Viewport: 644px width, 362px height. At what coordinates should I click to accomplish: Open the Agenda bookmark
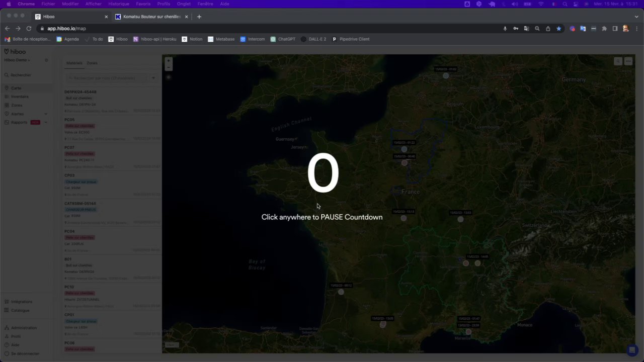coord(68,39)
